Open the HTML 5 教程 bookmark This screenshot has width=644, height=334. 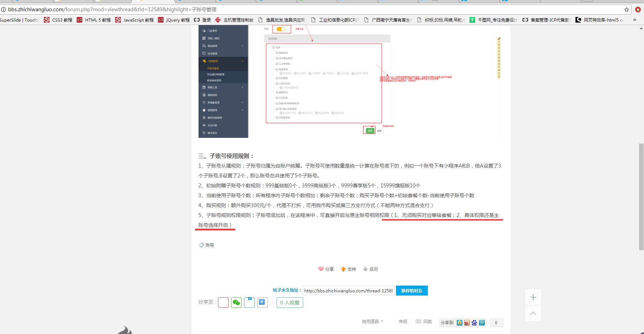[94, 20]
